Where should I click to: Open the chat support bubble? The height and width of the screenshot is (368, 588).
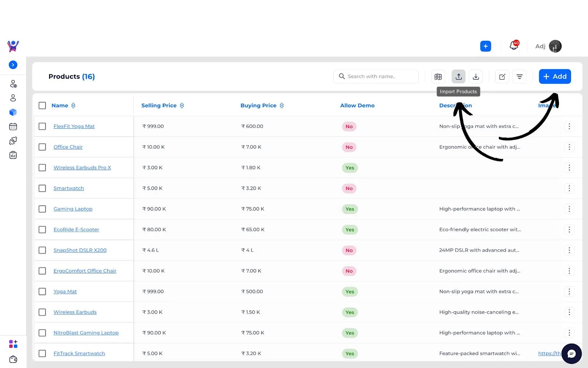coord(571,354)
